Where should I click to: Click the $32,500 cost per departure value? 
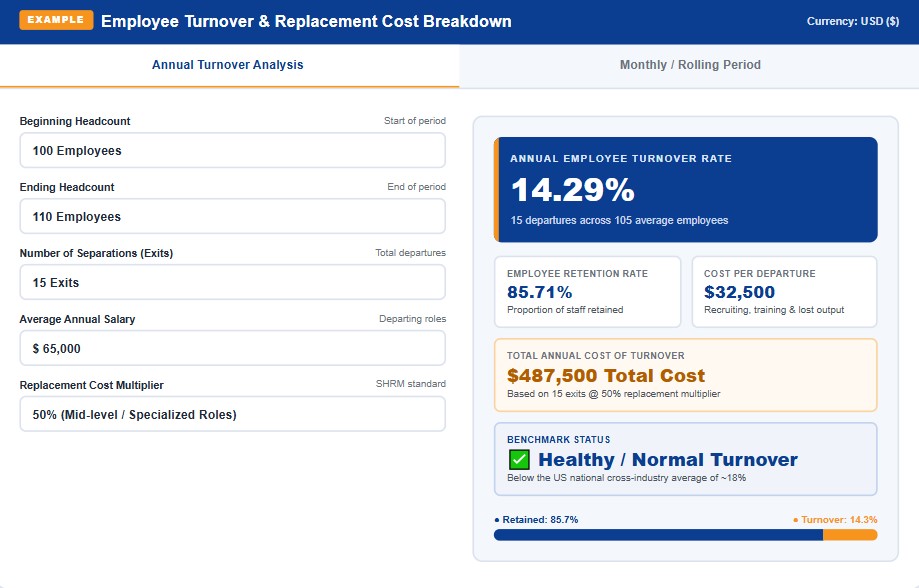coord(740,292)
